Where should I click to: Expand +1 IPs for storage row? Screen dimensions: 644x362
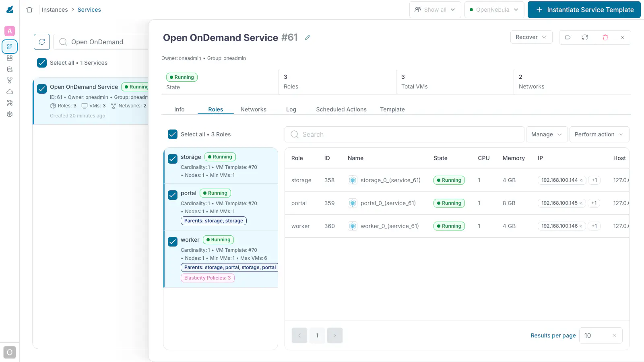coord(594,180)
